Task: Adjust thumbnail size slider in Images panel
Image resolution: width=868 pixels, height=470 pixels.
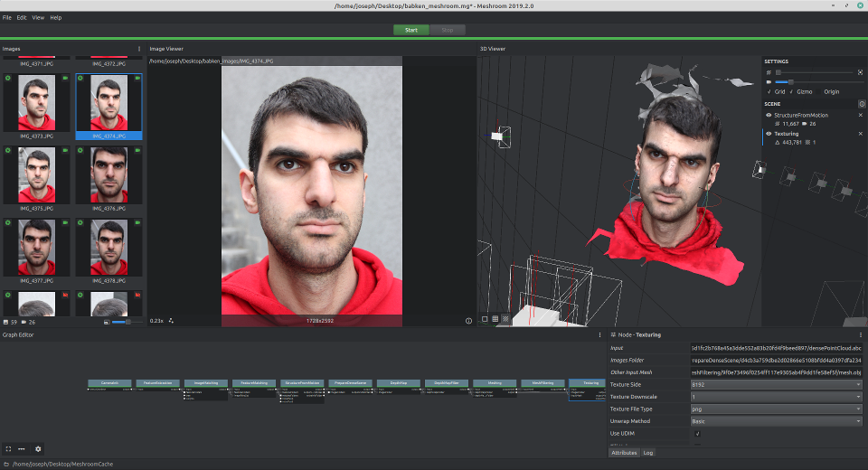Action: 127,322
